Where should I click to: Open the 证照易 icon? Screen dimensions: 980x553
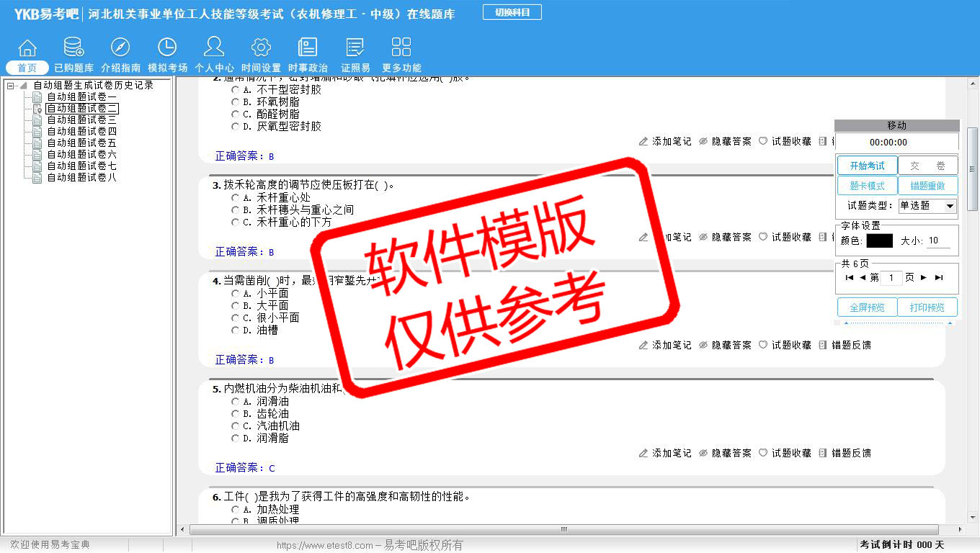[355, 48]
